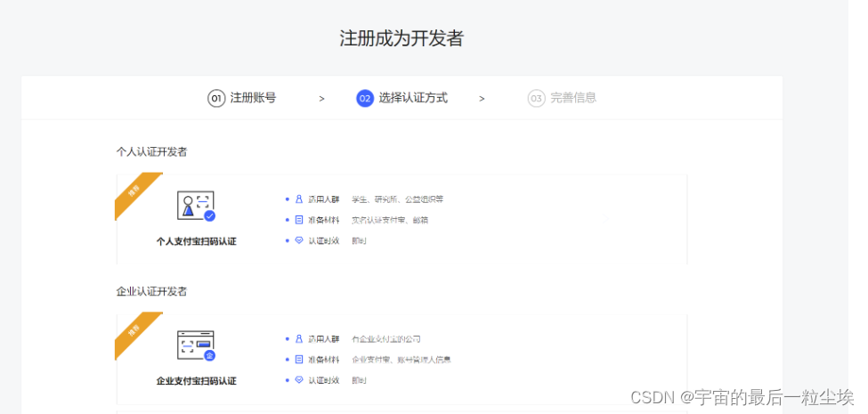
Task: Click the 注册成为开发者 page title
Action: tap(402, 39)
